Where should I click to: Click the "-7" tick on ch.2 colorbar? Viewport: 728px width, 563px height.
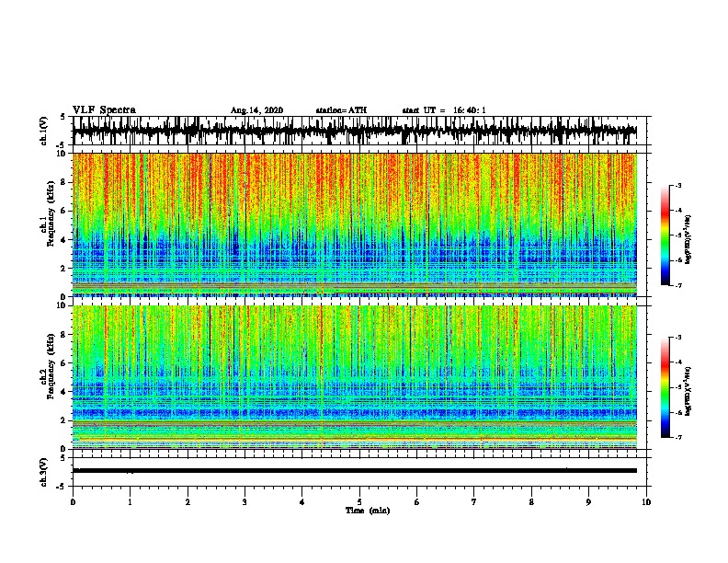(678, 438)
